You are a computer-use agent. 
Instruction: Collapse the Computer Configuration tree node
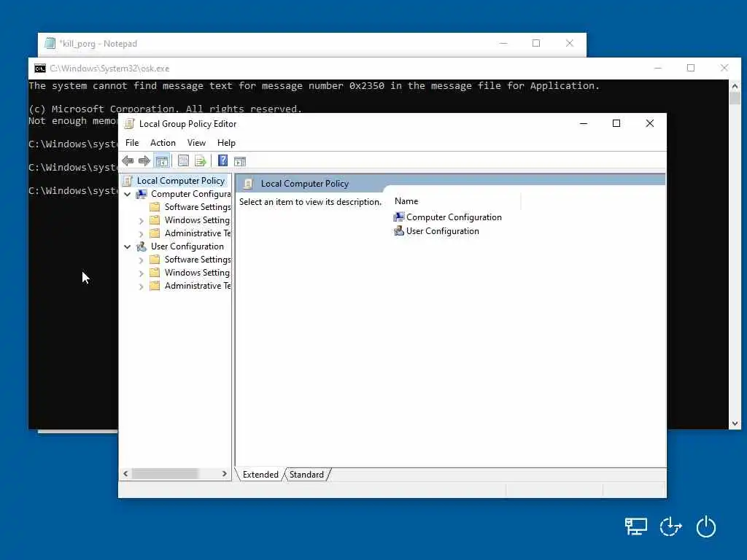(127, 194)
